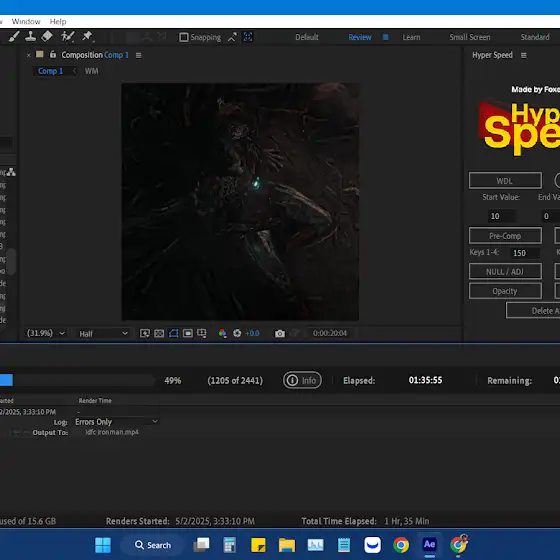The width and height of the screenshot is (560, 560).
Task: Edit the Keys 1-4 field showing 150
Action: click(525, 253)
